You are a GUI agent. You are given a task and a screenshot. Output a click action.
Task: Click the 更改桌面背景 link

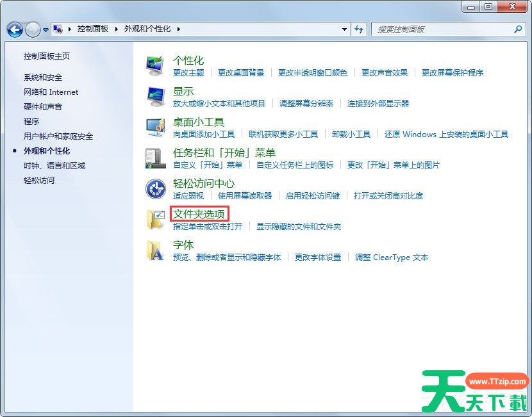tap(241, 72)
